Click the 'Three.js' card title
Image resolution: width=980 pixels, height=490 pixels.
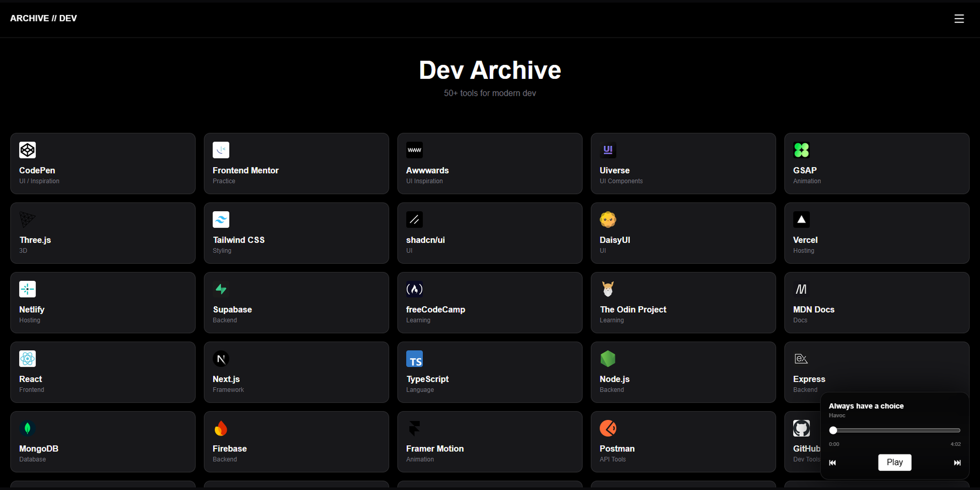pyautogui.click(x=35, y=240)
